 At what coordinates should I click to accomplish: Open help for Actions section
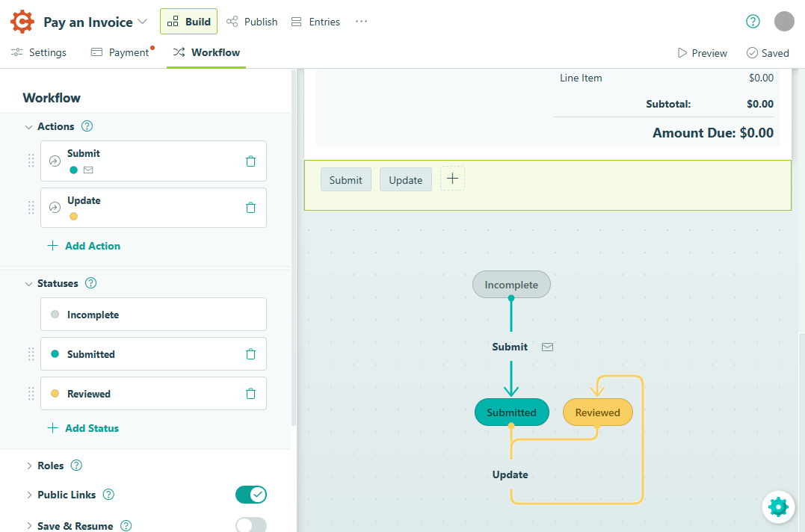tap(87, 126)
